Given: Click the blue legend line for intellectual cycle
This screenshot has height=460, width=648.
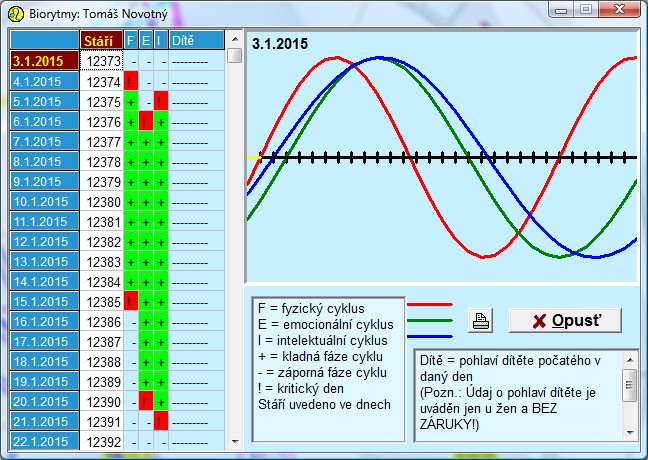Looking at the screenshot, I should coord(430,337).
